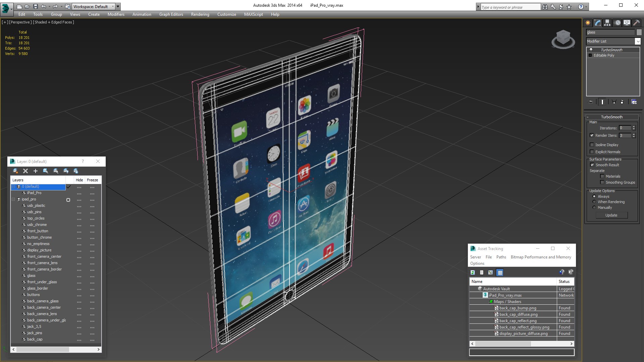Viewport: 644px width, 362px height.
Task: Refresh the Asset Tracking list
Action: coord(473,273)
